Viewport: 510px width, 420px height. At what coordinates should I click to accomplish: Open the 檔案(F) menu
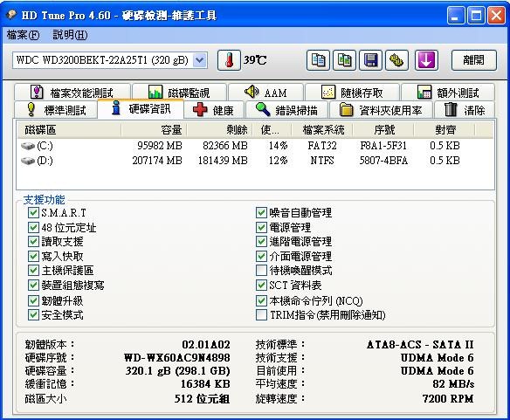coord(23,35)
